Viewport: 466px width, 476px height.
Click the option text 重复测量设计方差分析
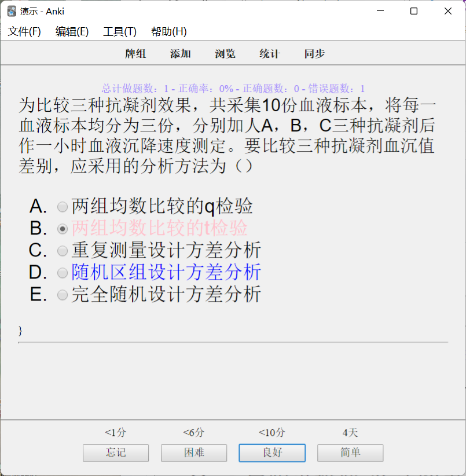pyautogui.click(x=166, y=250)
